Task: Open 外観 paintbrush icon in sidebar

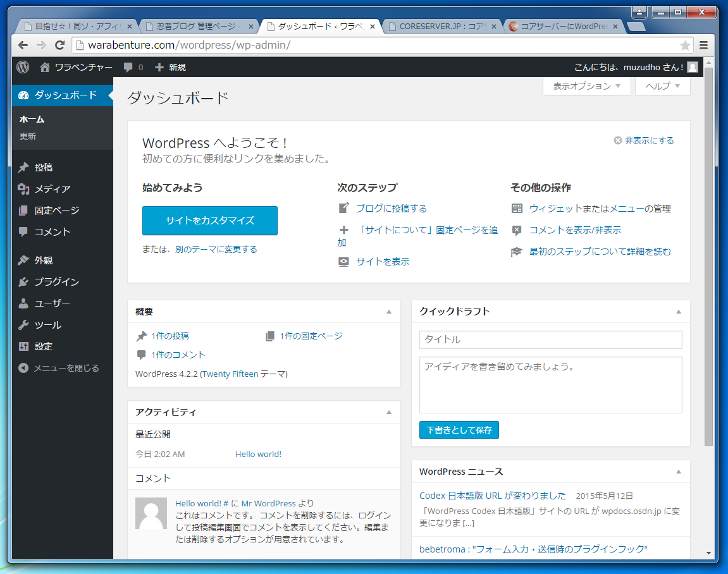Action: (23, 260)
